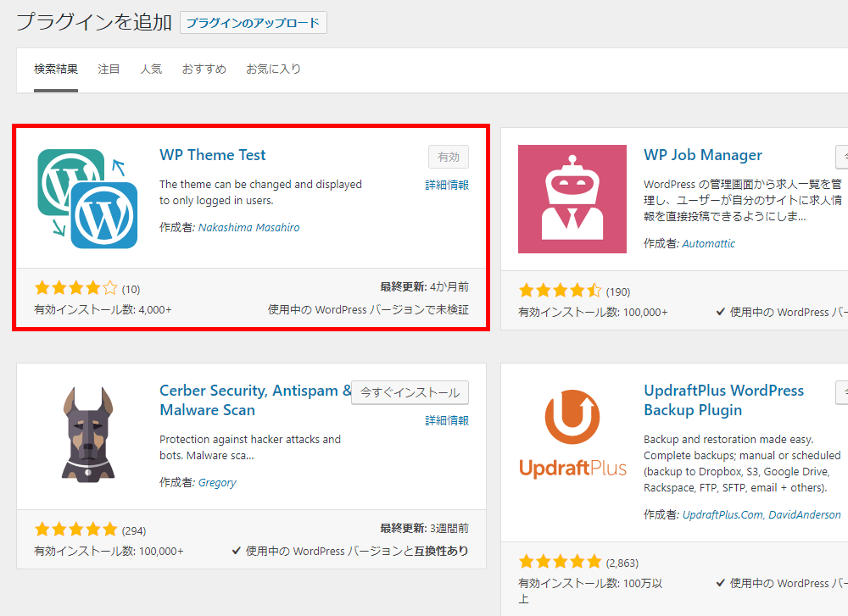Click author link Nakashima Masahiro
Image resolution: width=848 pixels, height=616 pixels.
248,228
